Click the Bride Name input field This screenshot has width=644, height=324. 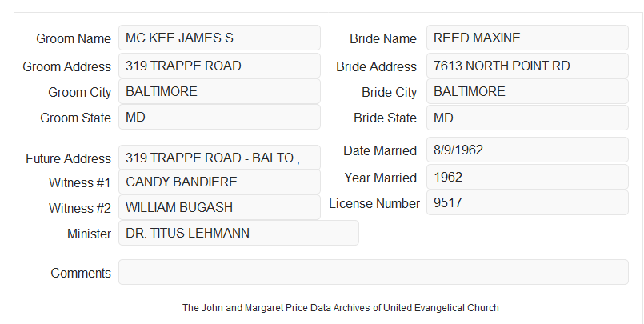527,38
